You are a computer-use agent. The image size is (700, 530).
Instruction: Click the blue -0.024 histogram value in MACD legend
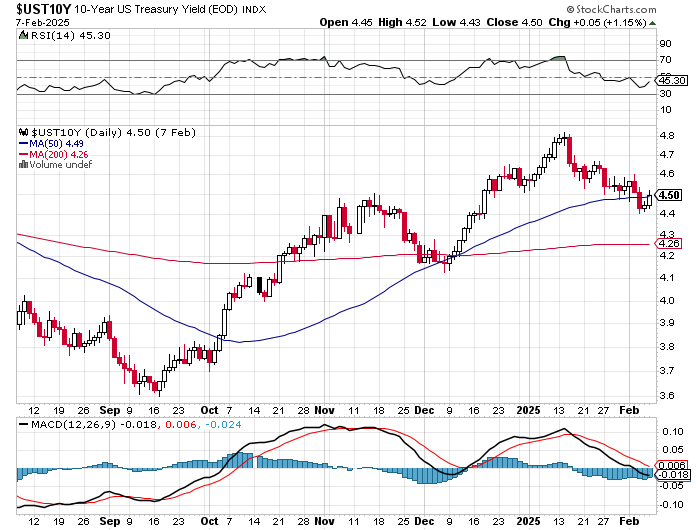click(223, 424)
